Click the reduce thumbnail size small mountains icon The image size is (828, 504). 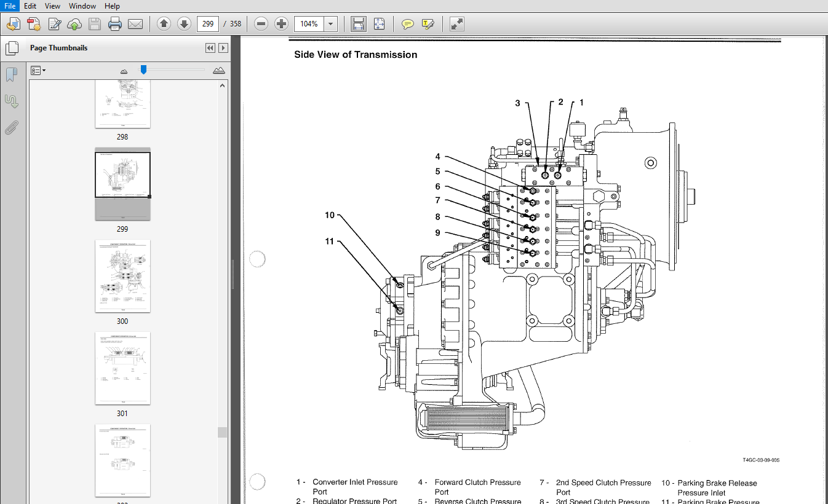[124, 71]
